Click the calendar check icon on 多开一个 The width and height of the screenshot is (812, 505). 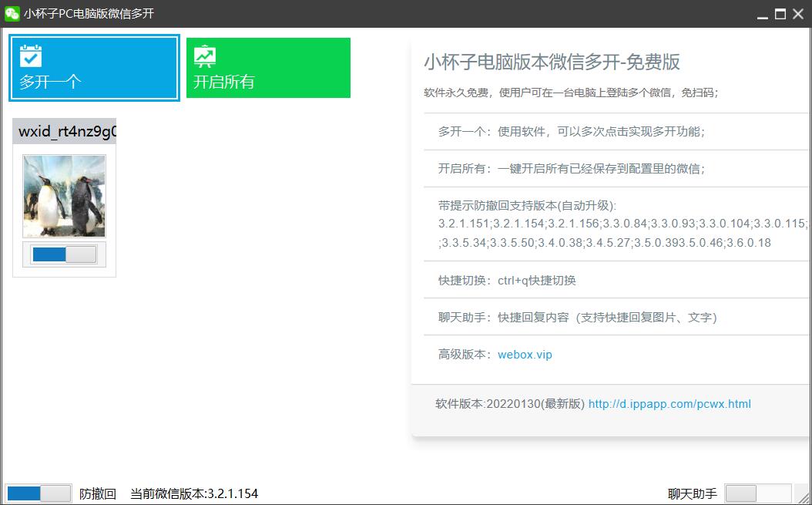(x=31, y=56)
